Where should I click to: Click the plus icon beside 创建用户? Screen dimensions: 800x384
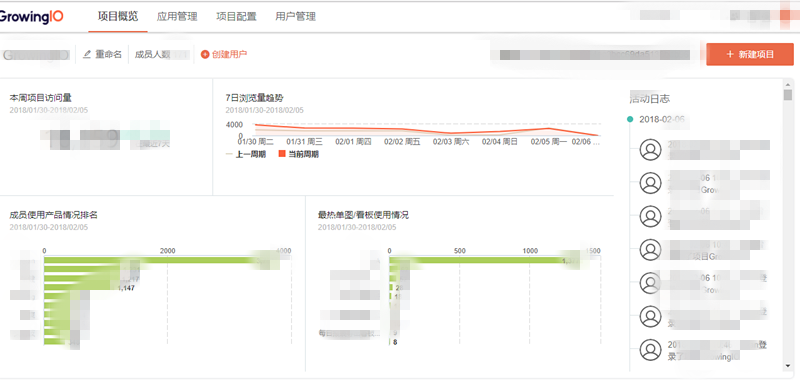pos(205,54)
